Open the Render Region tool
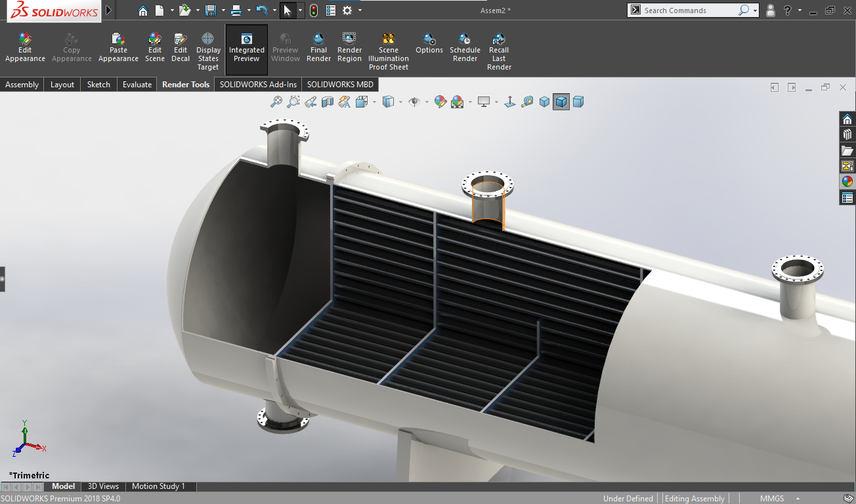This screenshot has height=504, width=856. (349, 39)
